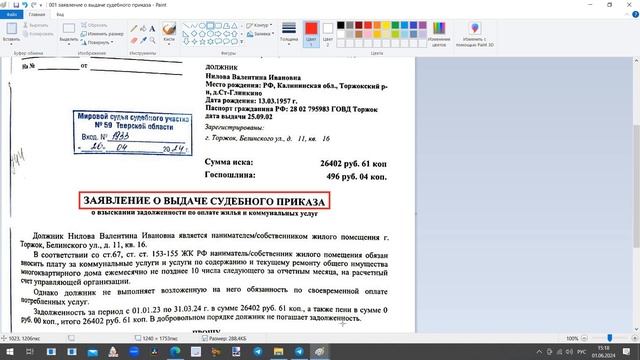Select the Down arrow shape
This screenshot has width=640, height=360.
point(186,41)
